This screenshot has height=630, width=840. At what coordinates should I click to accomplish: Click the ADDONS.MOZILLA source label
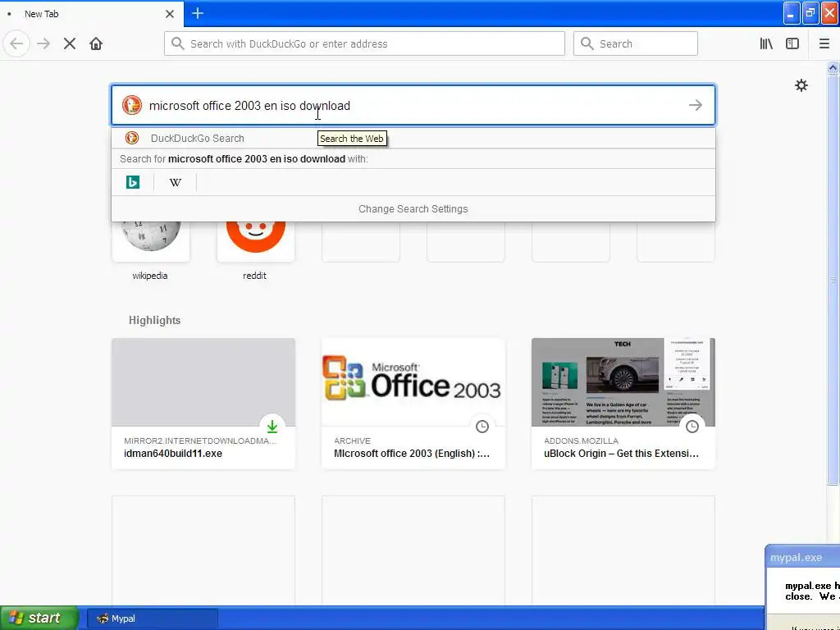tap(582, 441)
